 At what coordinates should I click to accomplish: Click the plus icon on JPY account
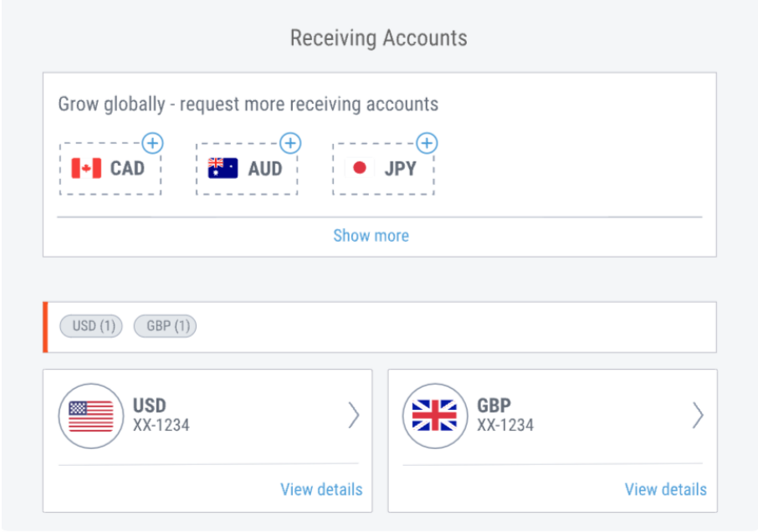click(427, 143)
